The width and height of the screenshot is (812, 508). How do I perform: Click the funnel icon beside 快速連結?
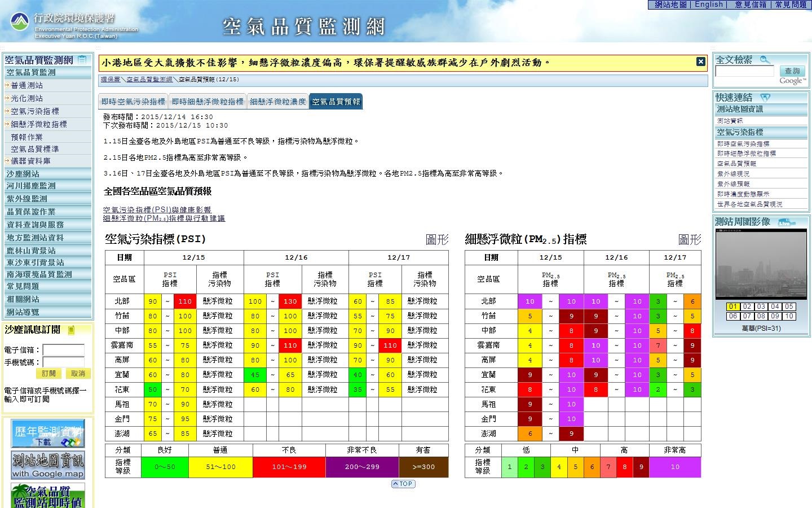(x=765, y=98)
